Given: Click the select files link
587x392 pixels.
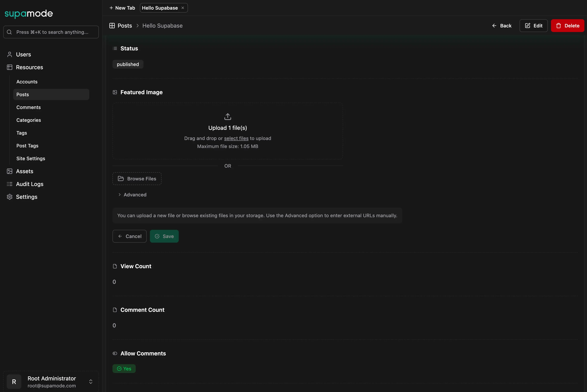Looking at the screenshot, I should (236, 138).
